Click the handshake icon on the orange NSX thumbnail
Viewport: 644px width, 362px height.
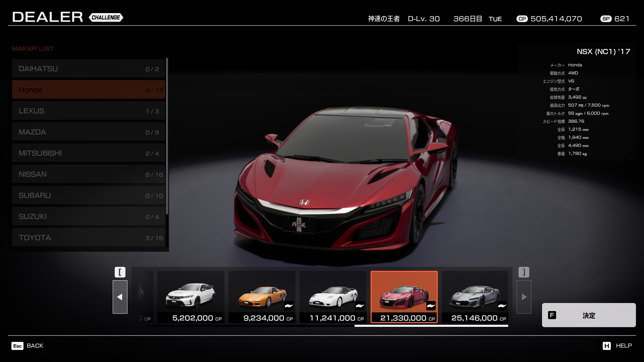click(288, 306)
